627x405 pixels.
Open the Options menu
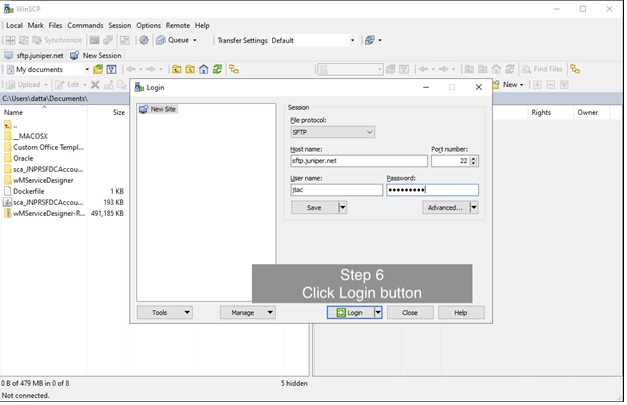pyautogui.click(x=148, y=26)
